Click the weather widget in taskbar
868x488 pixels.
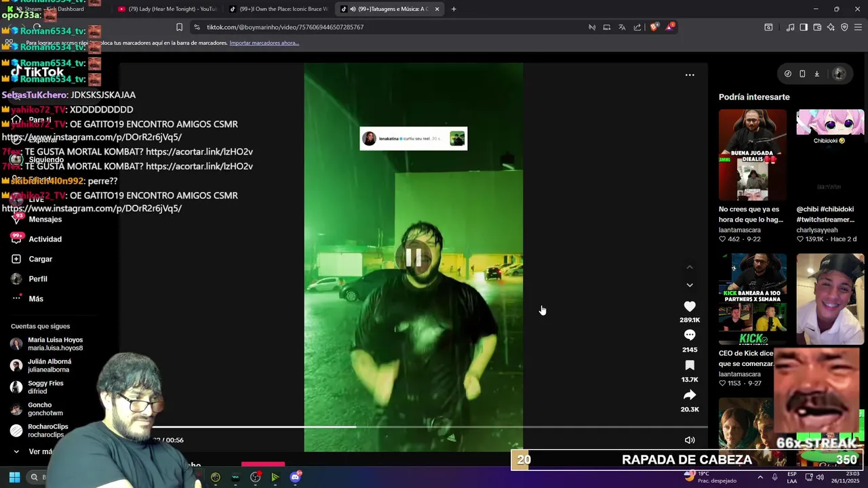710,476
